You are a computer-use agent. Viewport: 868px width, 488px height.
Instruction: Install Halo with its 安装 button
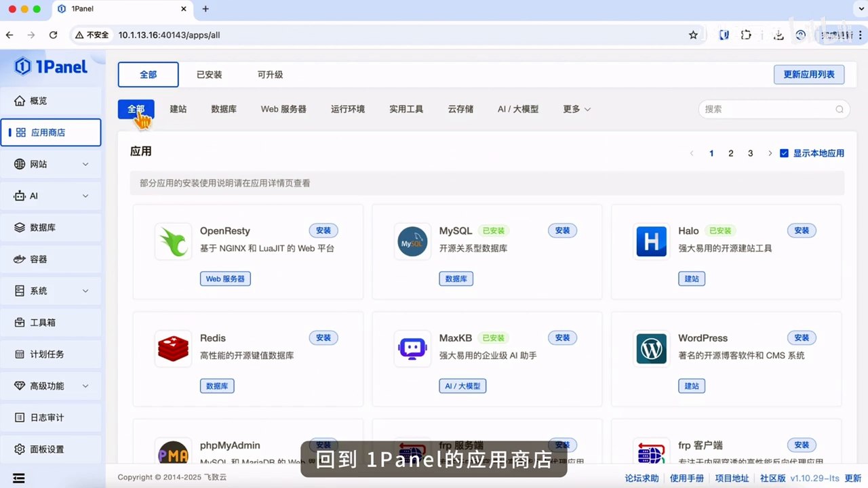pyautogui.click(x=802, y=230)
